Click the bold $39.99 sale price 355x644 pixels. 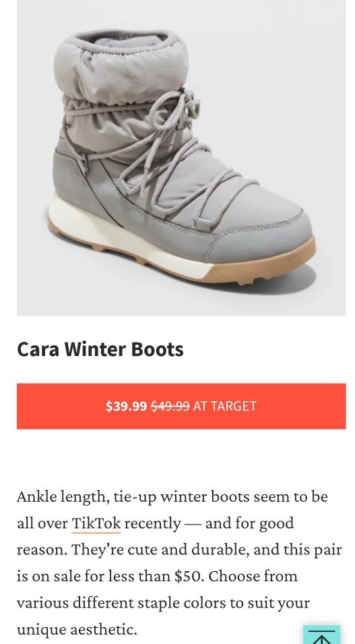(x=126, y=406)
